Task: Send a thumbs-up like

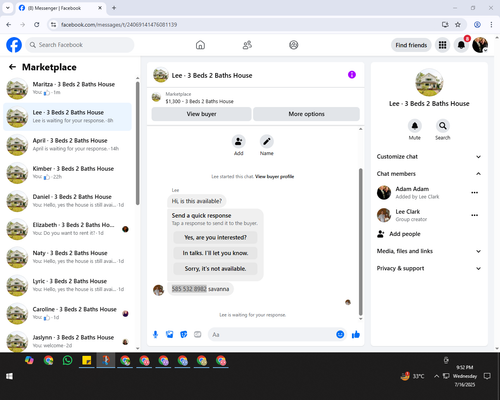Action: click(x=356, y=334)
